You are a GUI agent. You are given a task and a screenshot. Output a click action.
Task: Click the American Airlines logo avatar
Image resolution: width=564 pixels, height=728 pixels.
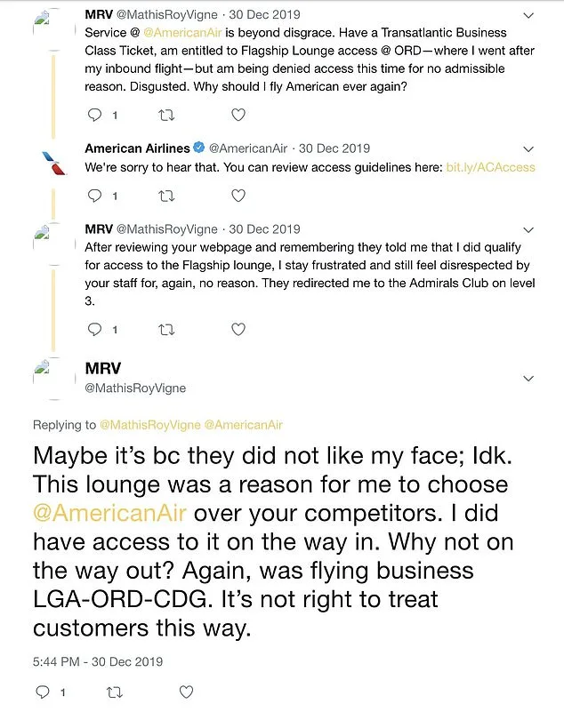[x=52, y=158]
